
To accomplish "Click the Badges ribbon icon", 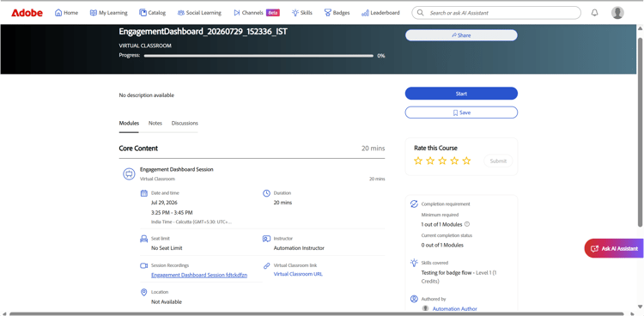I will pyautogui.click(x=327, y=13).
